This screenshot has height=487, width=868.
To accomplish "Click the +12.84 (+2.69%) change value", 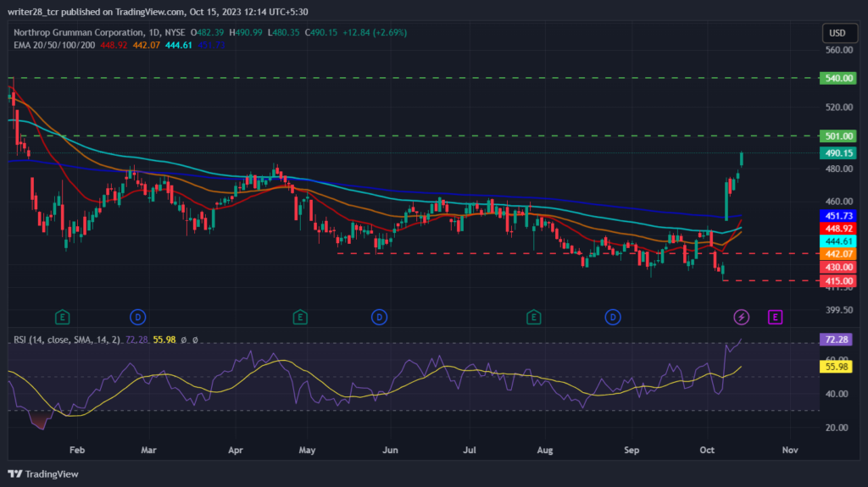I will click(x=375, y=33).
